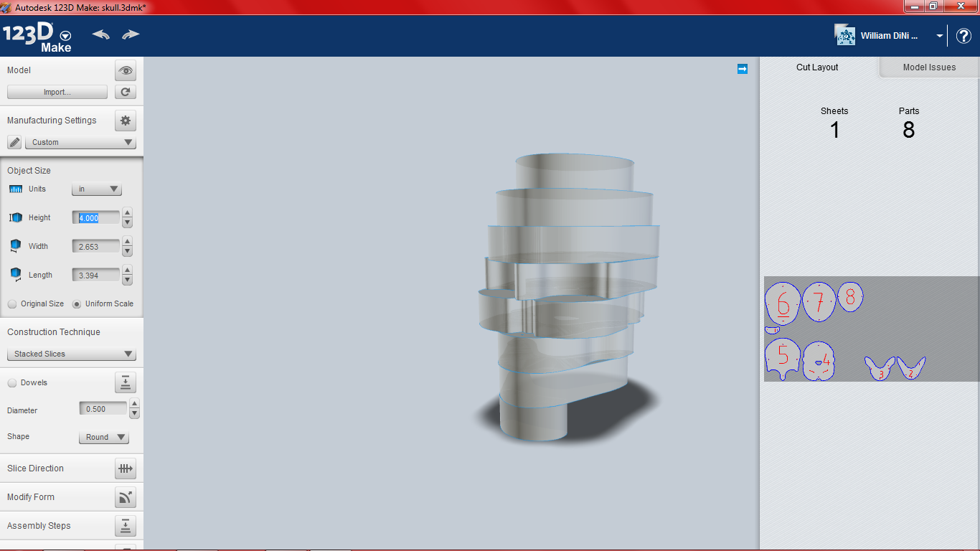Screen dimensions: 980x551
Task: Increase Width with up stepper arrow
Action: [x=127, y=241]
